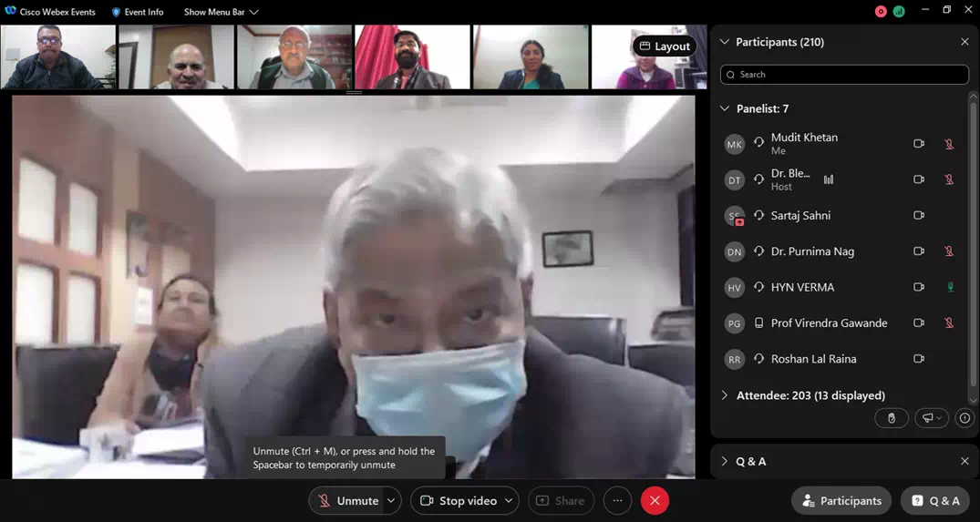Close the Q & A panel with X
Screen dimensions: 980x522
[965, 462]
